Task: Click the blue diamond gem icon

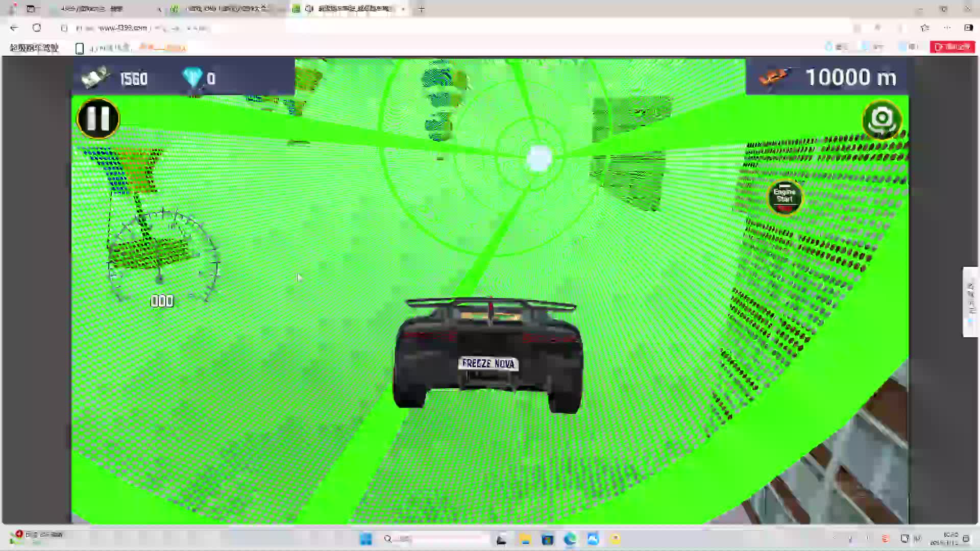Action: coord(192,78)
